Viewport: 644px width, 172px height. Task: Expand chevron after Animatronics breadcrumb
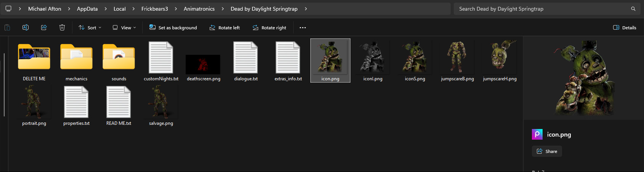pyautogui.click(x=223, y=9)
